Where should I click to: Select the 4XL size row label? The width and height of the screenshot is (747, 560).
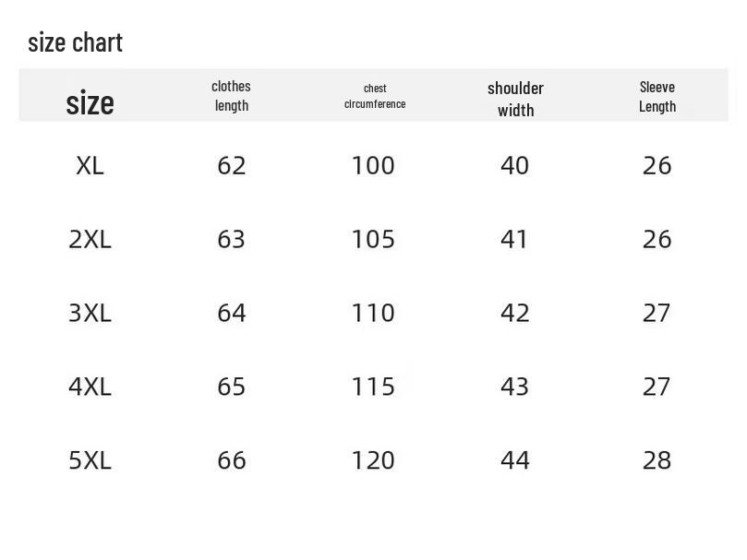[90, 387]
